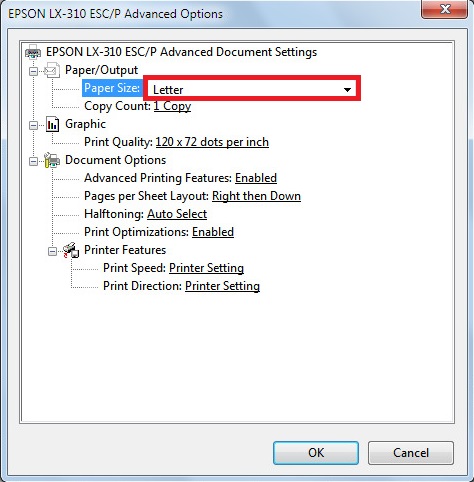This screenshot has width=474, height=482.
Task: Click the Document Options printer icon
Action: click(52, 160)
